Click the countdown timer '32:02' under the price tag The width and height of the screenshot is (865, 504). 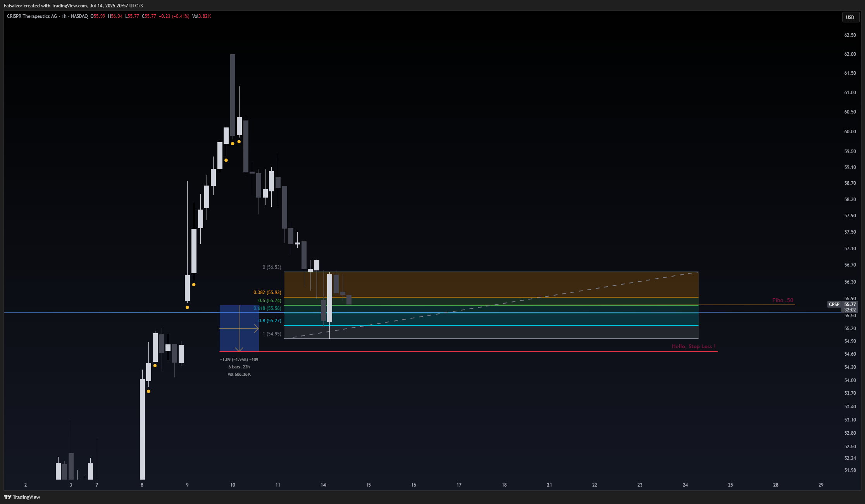[850, 310]
